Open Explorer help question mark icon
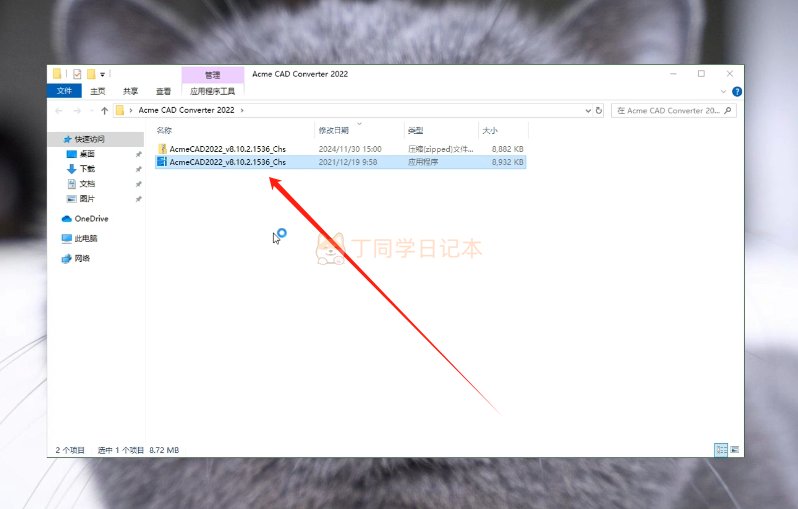 (736, 92)
